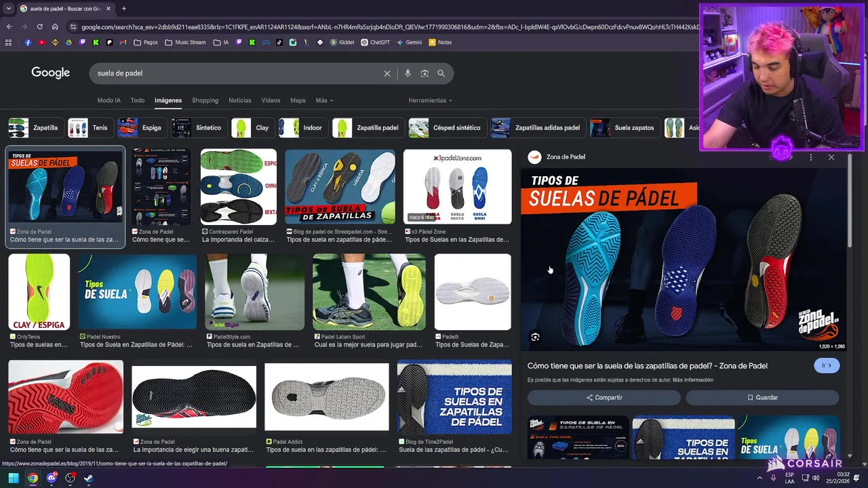This screenshot has height=488, width=868.
Task: Select the Sintetico filter chip
Action: [199, 127]
